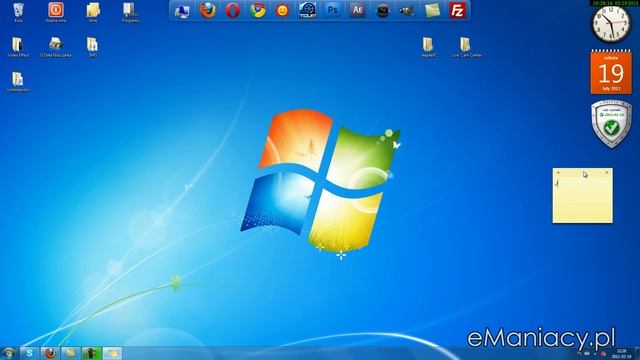Select the folder left of Live Cam Center
640x360 pixels.
point(429,47)
